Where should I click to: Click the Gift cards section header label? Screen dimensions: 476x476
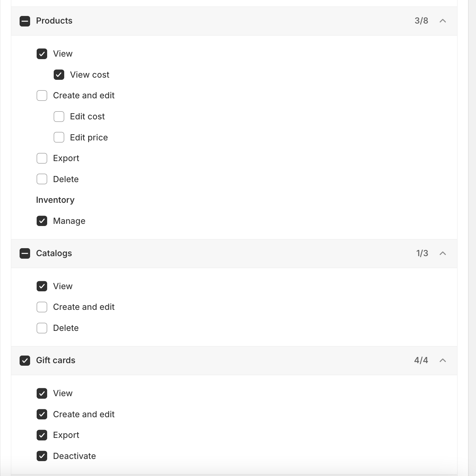56,360
